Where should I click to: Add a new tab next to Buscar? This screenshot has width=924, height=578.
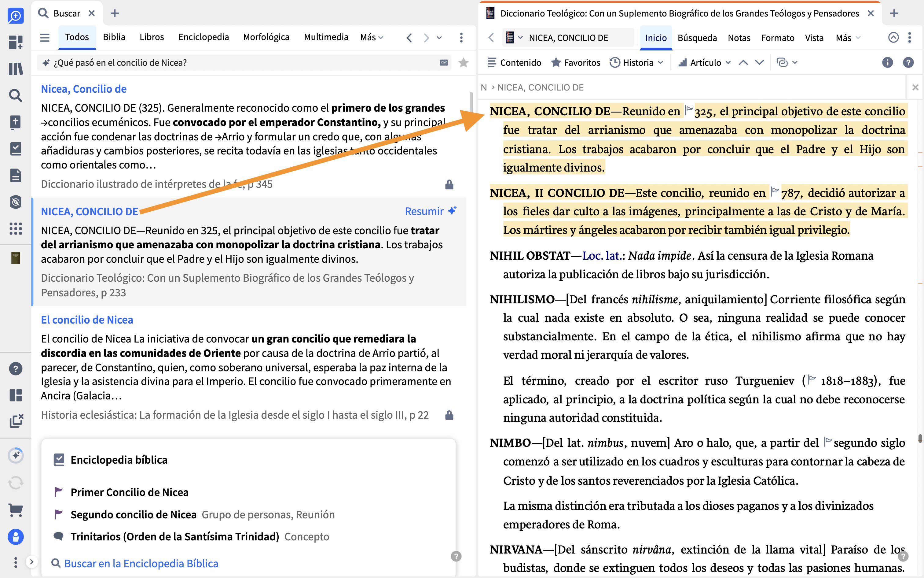[115, 13]
